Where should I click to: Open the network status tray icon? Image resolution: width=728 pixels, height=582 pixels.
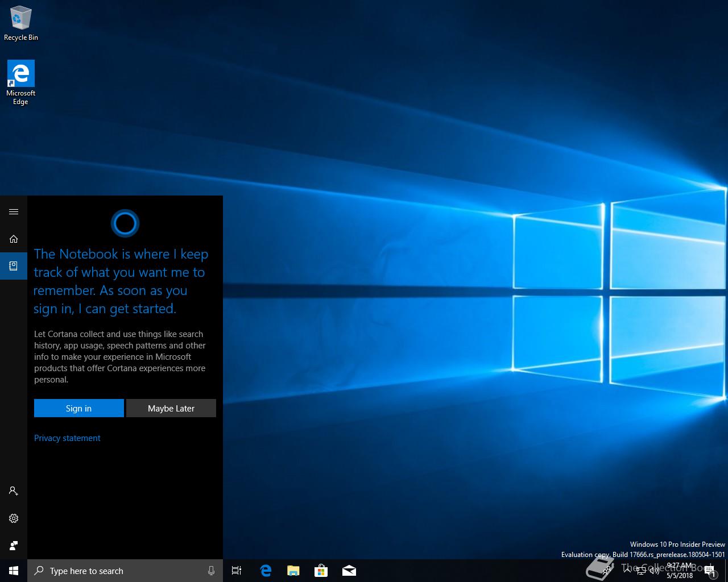pyautogui.click(x=642, y=571)
